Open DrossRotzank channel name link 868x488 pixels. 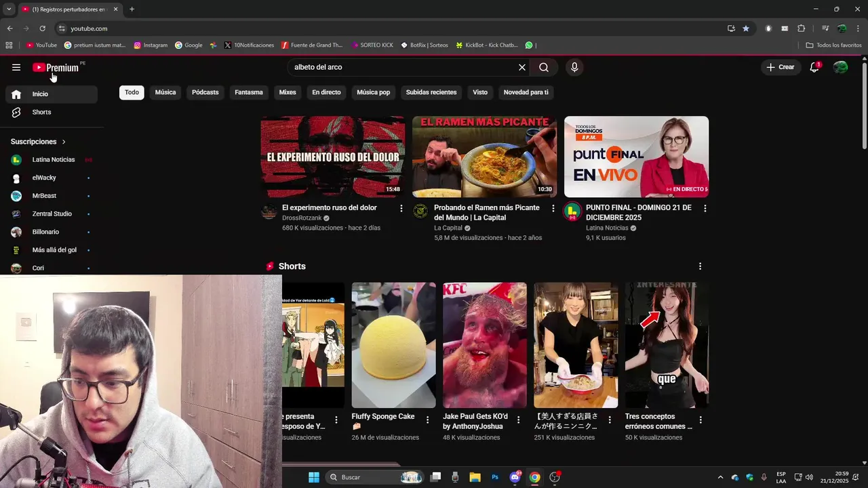(302, 218)
